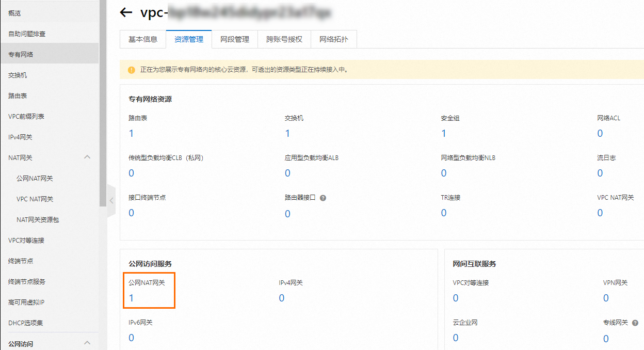The width and height of the screenshot is (644, 350).
Task: Collapse the NAT网关 menu group
Action: point(87,157)
